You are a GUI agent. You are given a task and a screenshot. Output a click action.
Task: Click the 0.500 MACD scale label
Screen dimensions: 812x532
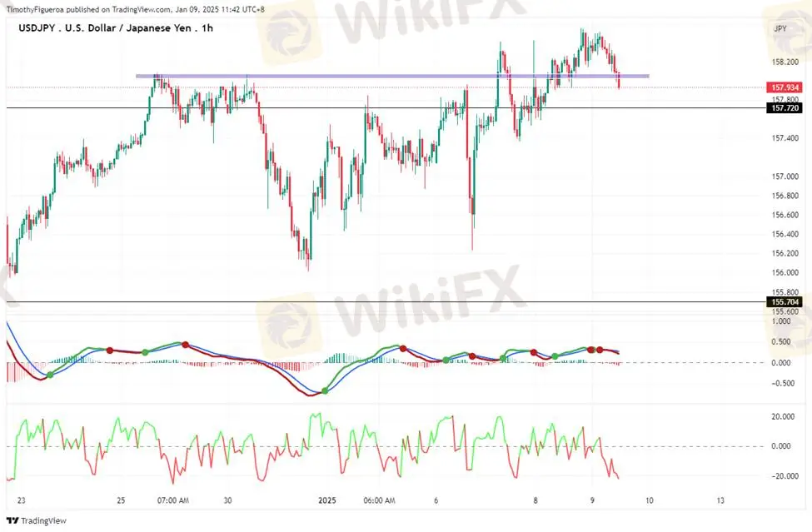point(781,341)
